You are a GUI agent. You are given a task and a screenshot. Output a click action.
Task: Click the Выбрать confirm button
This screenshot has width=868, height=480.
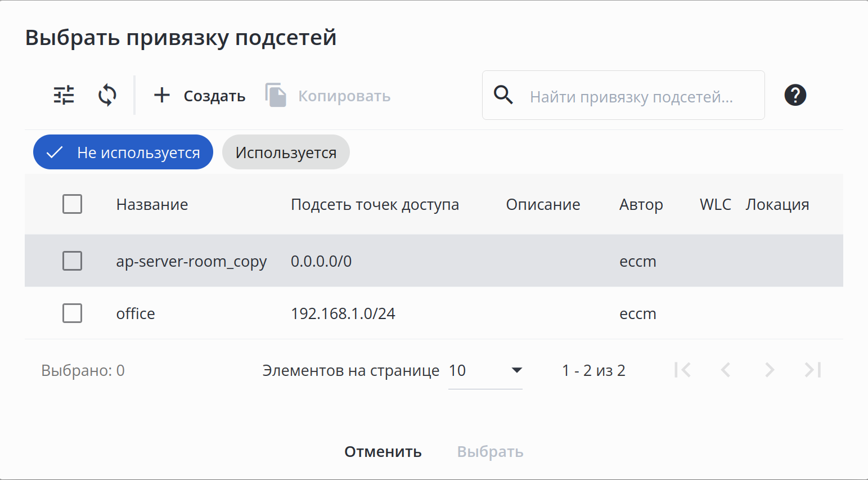[x=490, y=452]
